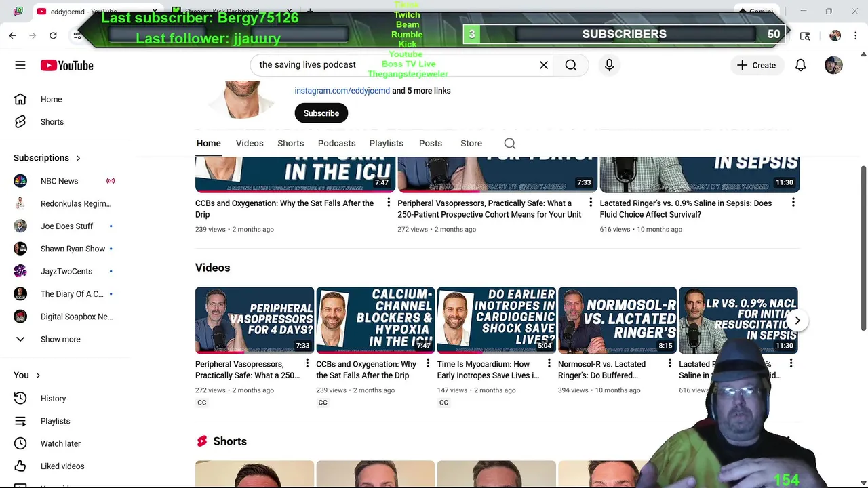Open the channel Posts tab
Image resolution: width=868 pixels, height=488 pixels.
coord(431,144)
